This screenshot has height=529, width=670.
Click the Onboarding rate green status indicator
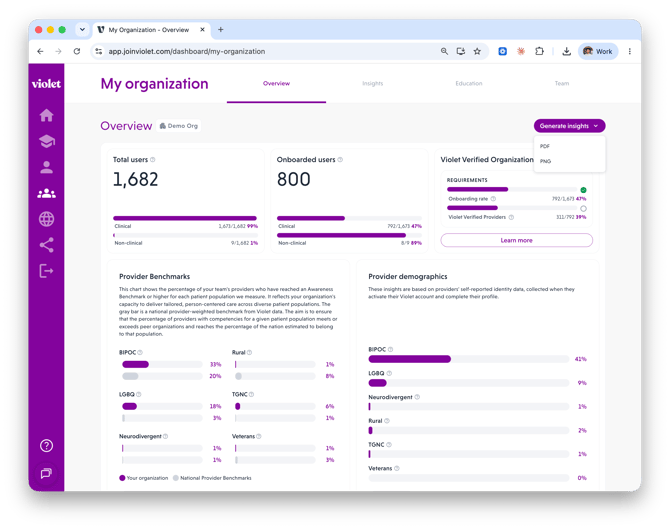583,190
